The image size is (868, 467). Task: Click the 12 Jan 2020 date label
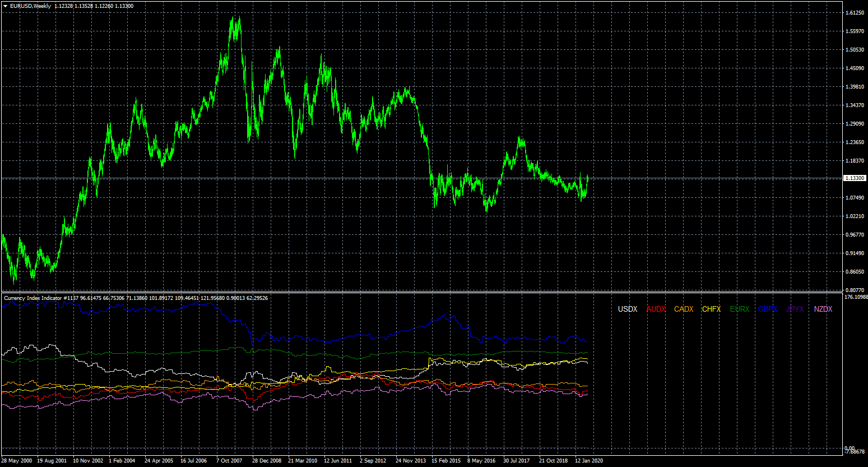(589, 461)
